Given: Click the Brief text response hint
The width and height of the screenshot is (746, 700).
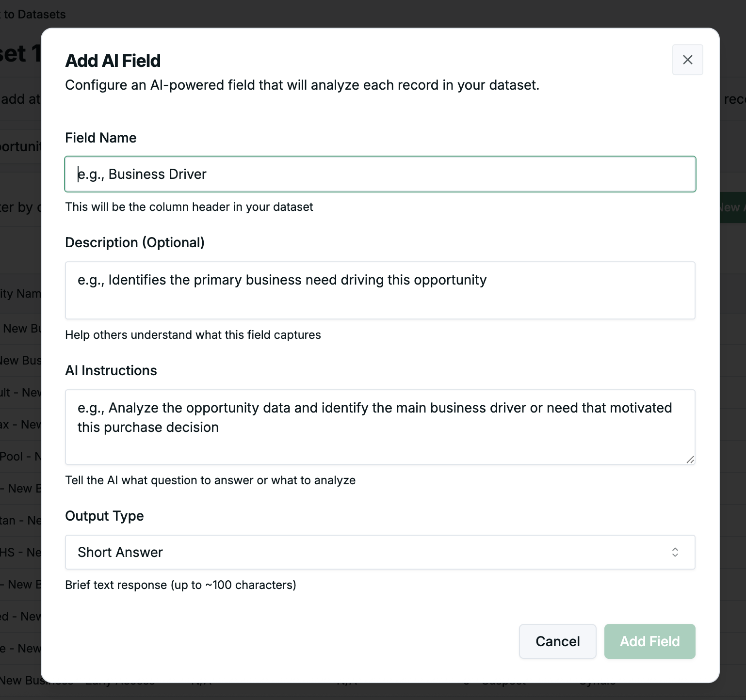Looking at the screenshot, I should tap(180, 585).
